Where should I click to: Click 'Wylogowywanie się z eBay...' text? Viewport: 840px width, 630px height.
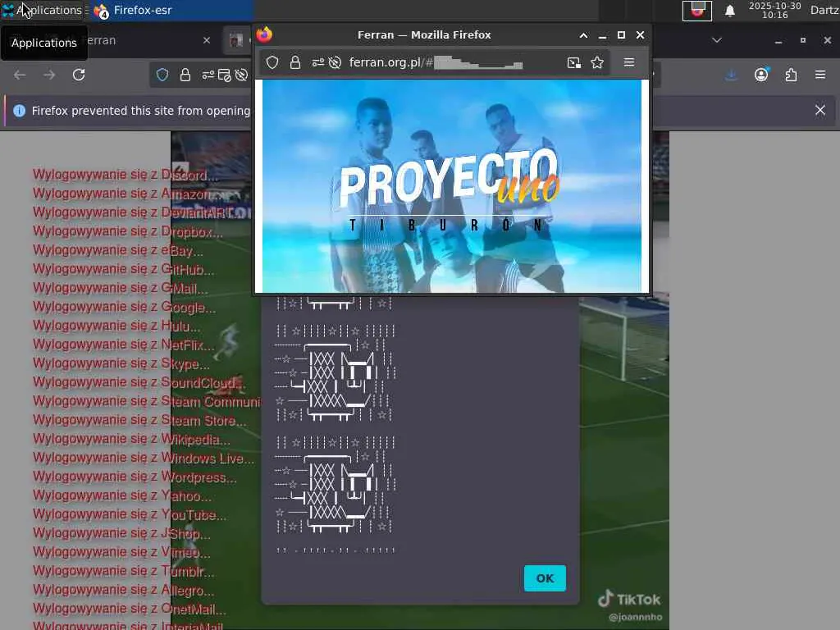118,251
